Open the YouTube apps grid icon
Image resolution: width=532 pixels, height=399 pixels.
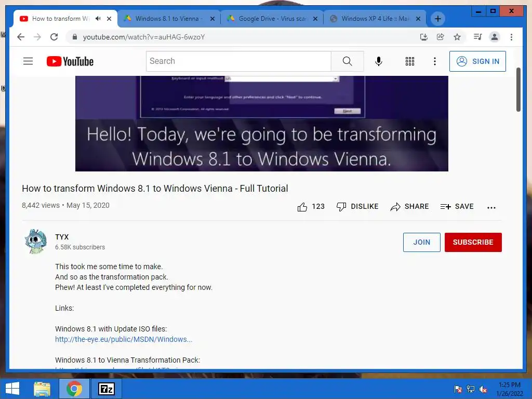click(410, 61)
